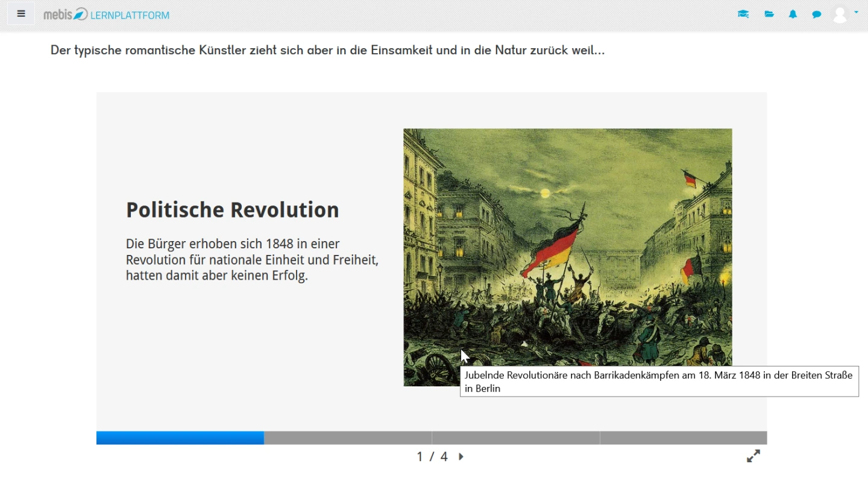Screen dimensions: 868x490
Task: Click the "Jubelnde Revolutionäre" tooltip caption
Action: coord(658,382)
